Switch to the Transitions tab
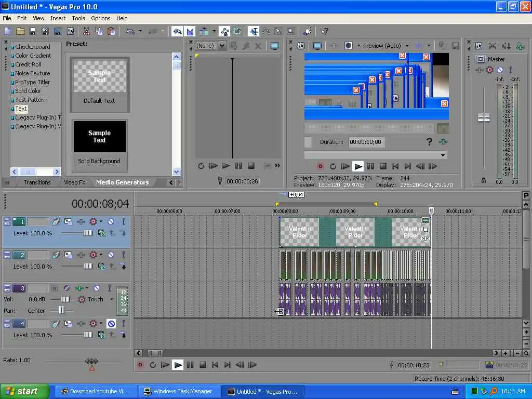 37,182
